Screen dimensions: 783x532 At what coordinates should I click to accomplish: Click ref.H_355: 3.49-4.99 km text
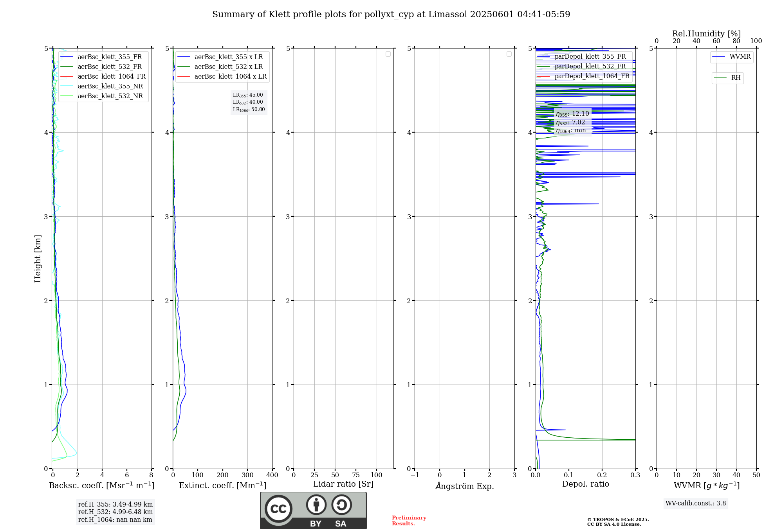click(x=115, y=505)
